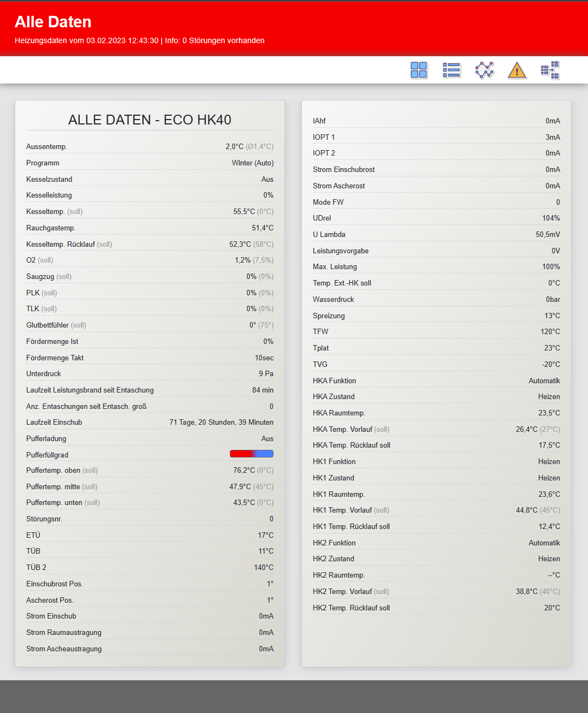Click the HK1 Temp. Vorlauf value 44,8°C
588x713 pixels.
tap(527, 510)
